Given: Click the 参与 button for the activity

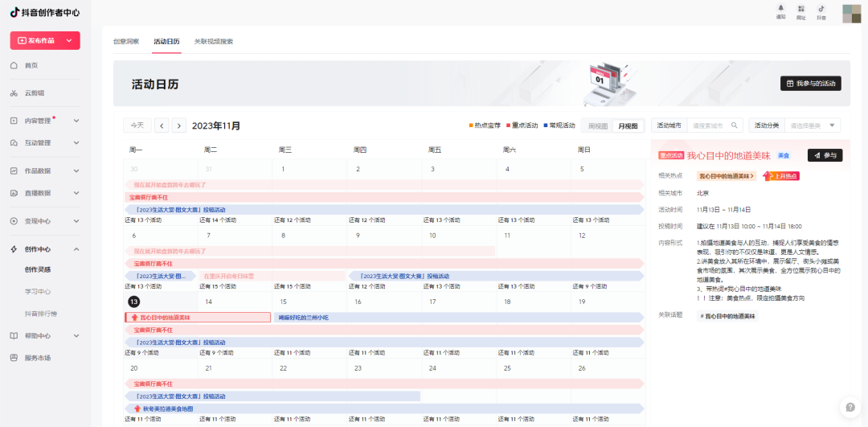Looking at the screenshot, I should (825, 155).
